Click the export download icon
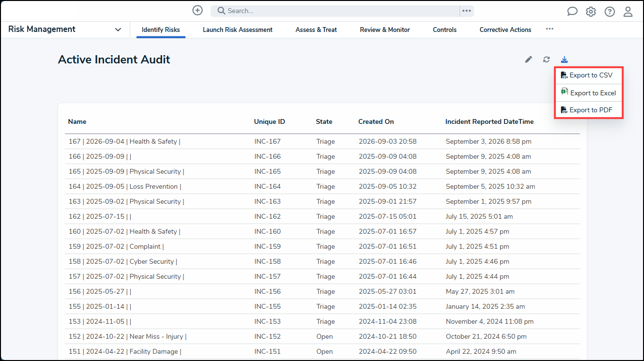Screen dimensions: 644x361 [564, 60]
